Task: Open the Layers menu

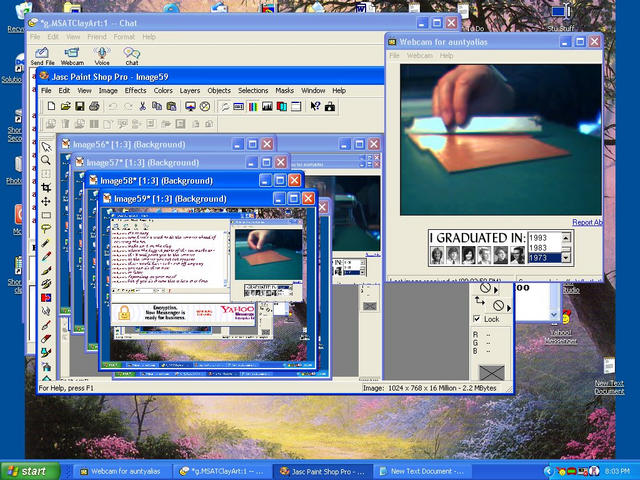Action: pyautogui.click(x=190, y=91)
